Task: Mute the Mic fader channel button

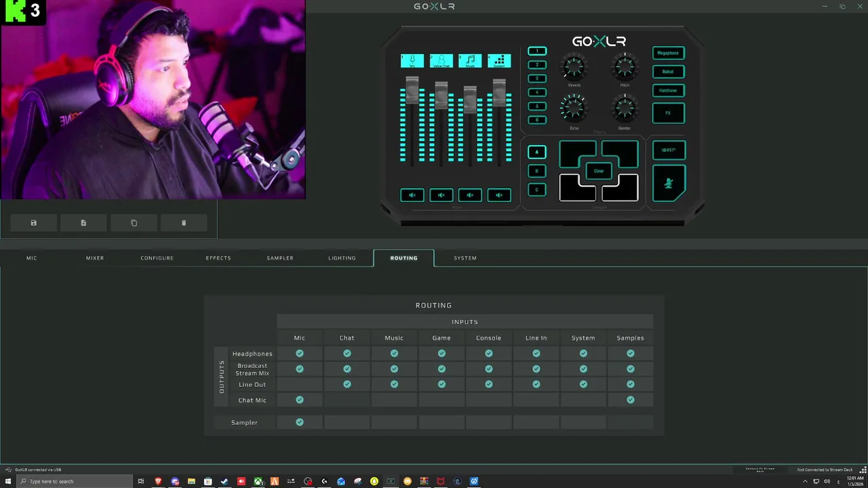Action: click(412, 195)
